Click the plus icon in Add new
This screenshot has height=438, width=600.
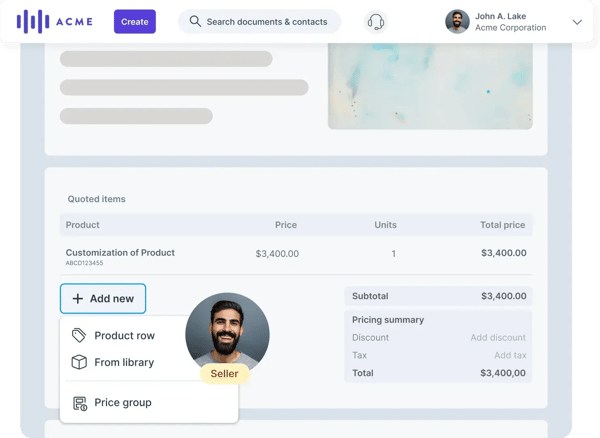(77, 299)
